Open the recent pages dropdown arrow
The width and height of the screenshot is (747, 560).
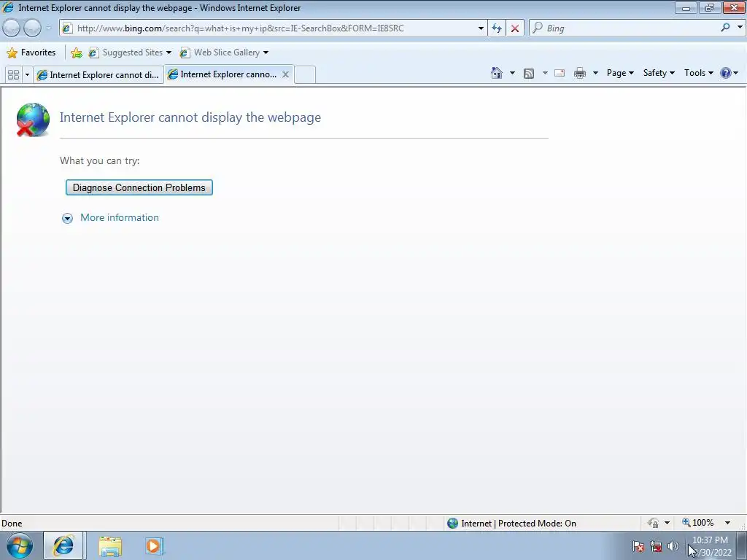[48, 28]
